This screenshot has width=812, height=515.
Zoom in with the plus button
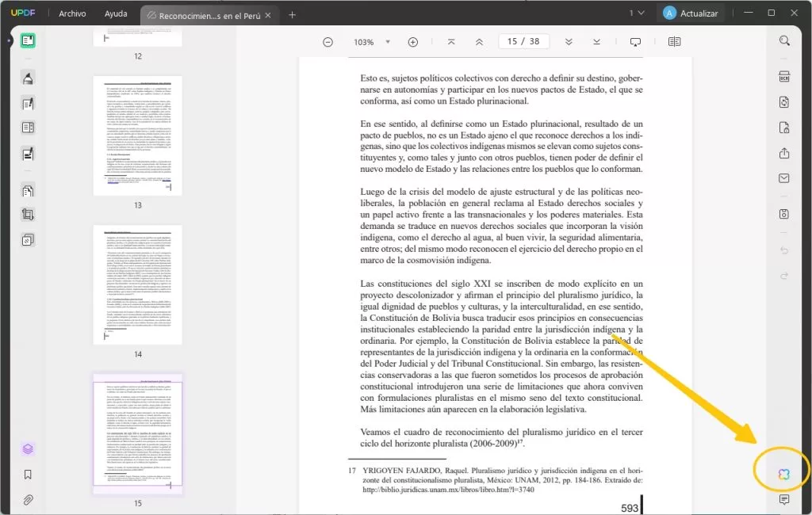pyautogui.click(x=412, y=42)
